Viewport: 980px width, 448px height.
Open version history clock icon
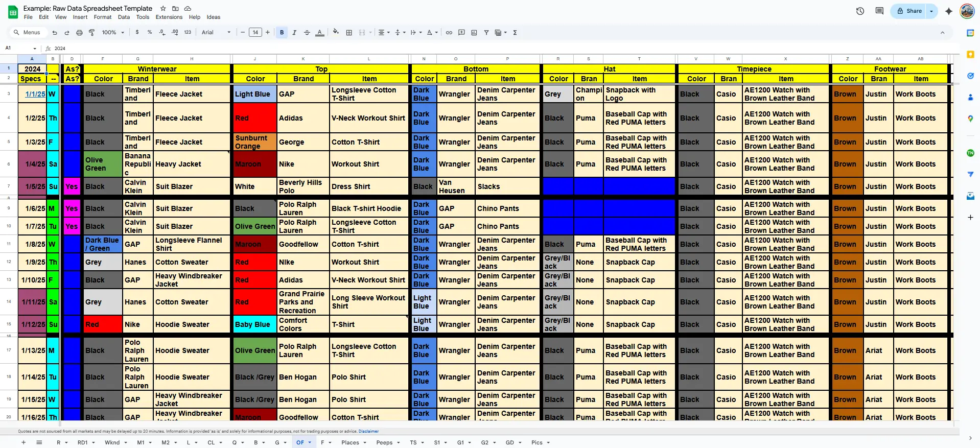(860, 11)
